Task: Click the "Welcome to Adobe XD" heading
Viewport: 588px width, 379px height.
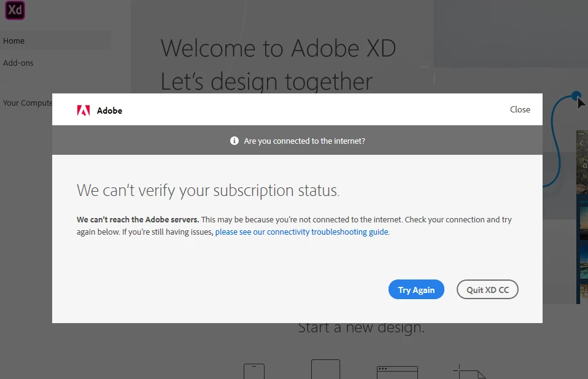Action: 278,49
